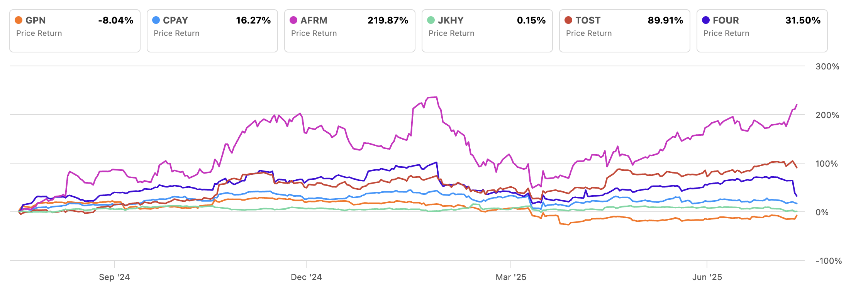The width and height of the screenshot is (868, 297).
Task: Click the red TOST color dot
Action: (x=568, y=20)
